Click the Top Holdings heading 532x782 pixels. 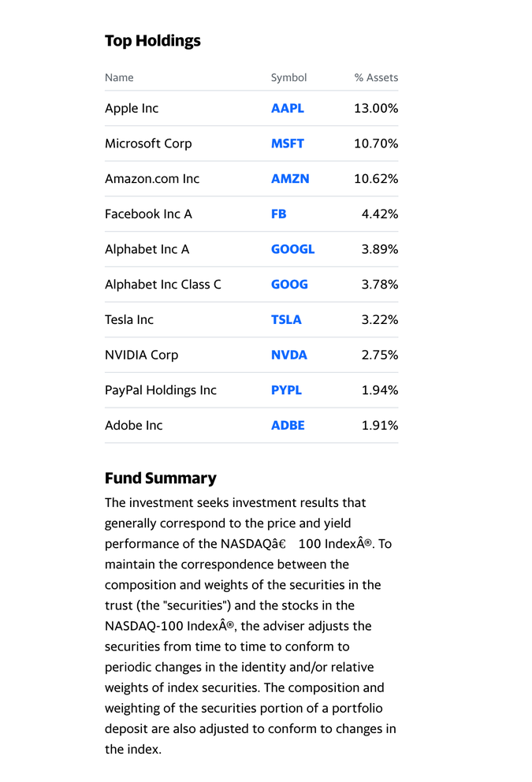pyautogui.click(x=153, y=41)
